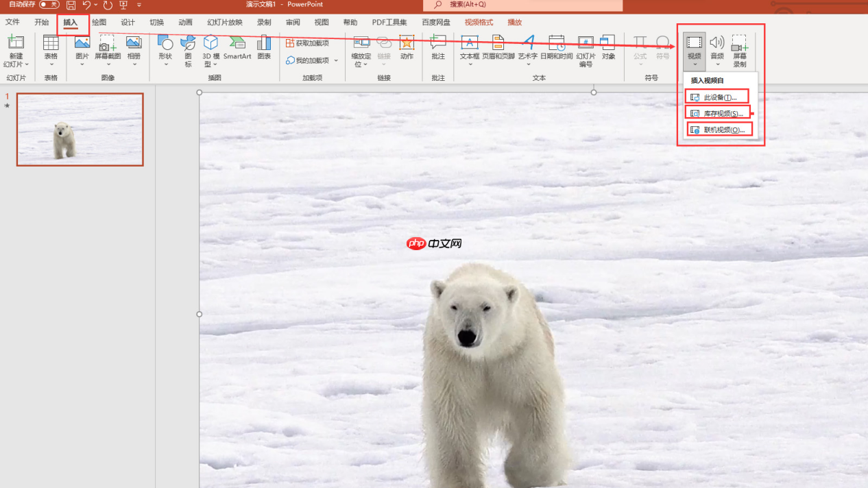The height and width of the screenshot is (488, 868).
Task: Select the slide 1 polar bear thumbnail
Action: click(x=80, y=130)
